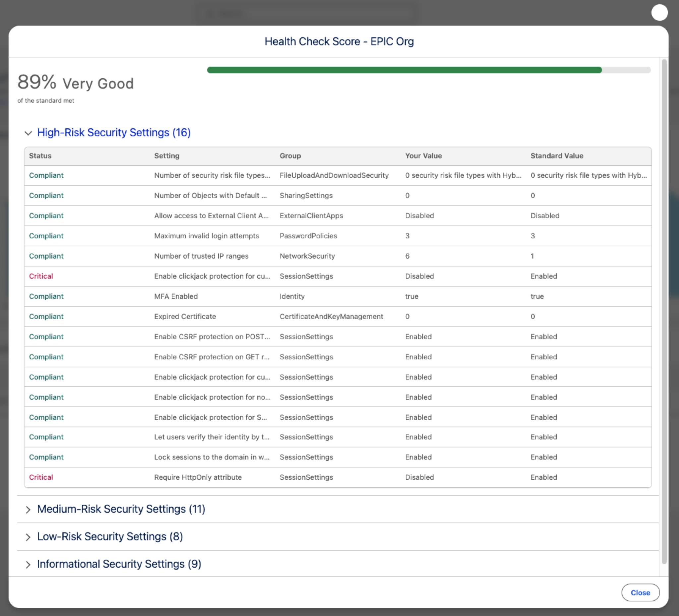The image size is (679, 616).
Task: Select the Number of security risk file types setting
Action: click(x=212, y=175)
